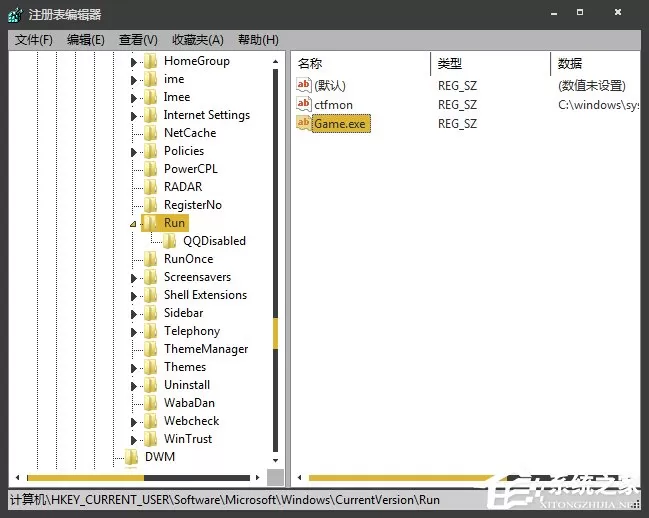Expand the Policies key arrow

coord(134,152)
